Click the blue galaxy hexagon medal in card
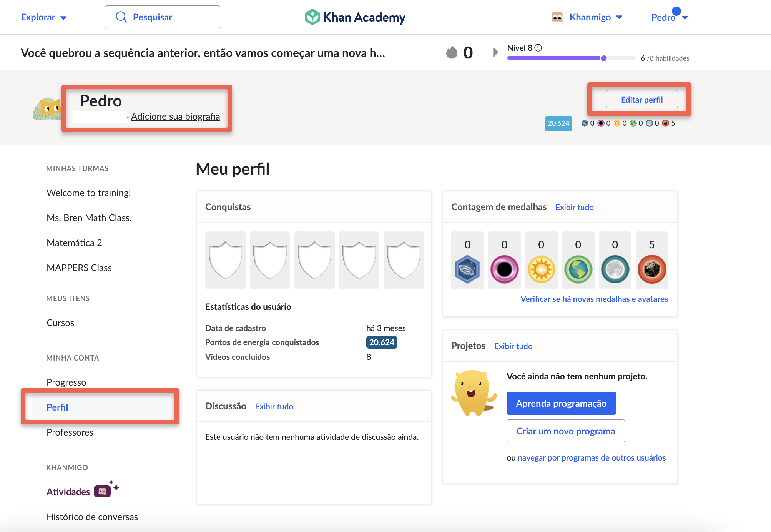The height and width of the screenshot is (532, 771). tap(467, 269)
